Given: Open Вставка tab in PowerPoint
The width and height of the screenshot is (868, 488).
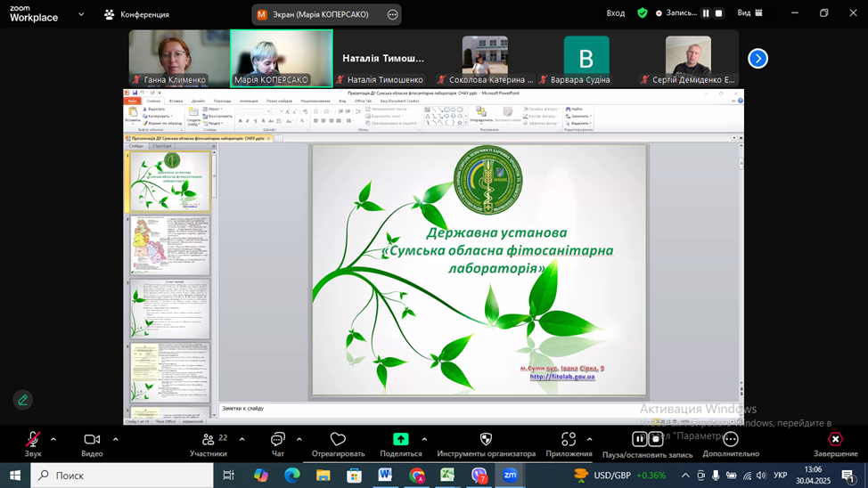Looking at the screenshot, I should click(176, 102).
